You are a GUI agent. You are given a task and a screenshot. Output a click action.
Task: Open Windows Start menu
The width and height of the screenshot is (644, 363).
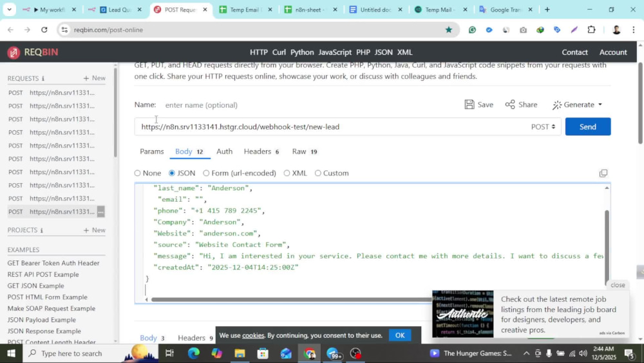click(x=11, y=353)
